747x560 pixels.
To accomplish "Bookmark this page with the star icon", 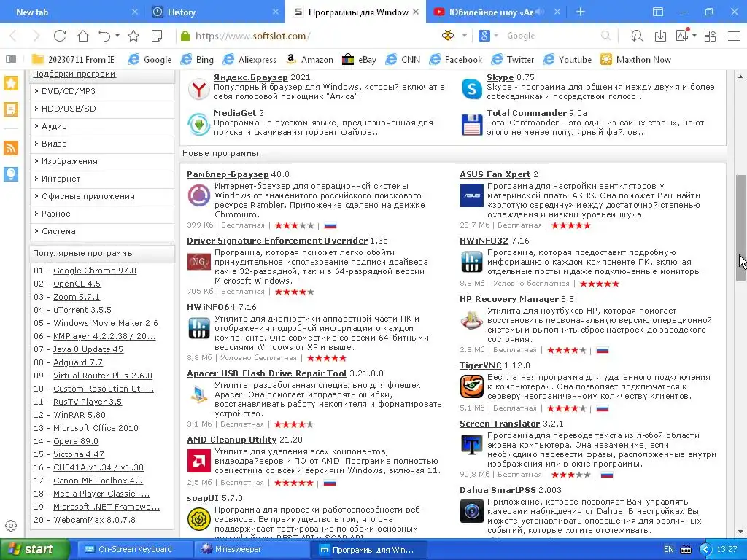I will click(x=134, y=36).
